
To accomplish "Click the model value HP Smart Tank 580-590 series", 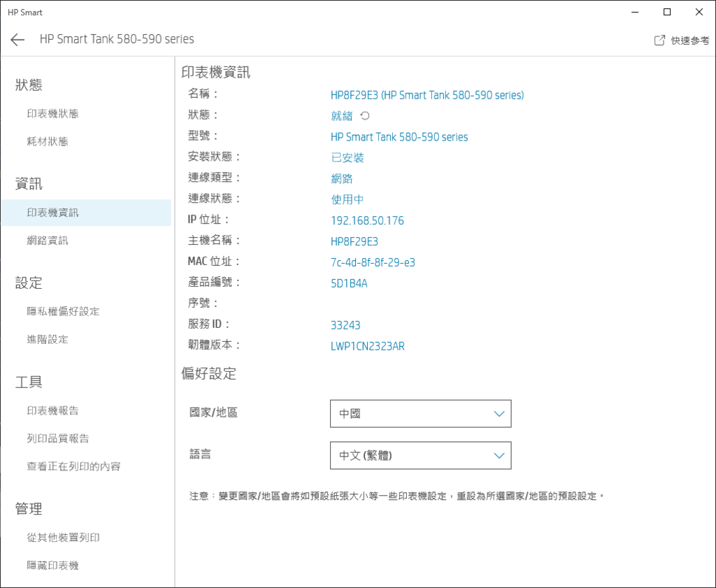I will (399, 137).
